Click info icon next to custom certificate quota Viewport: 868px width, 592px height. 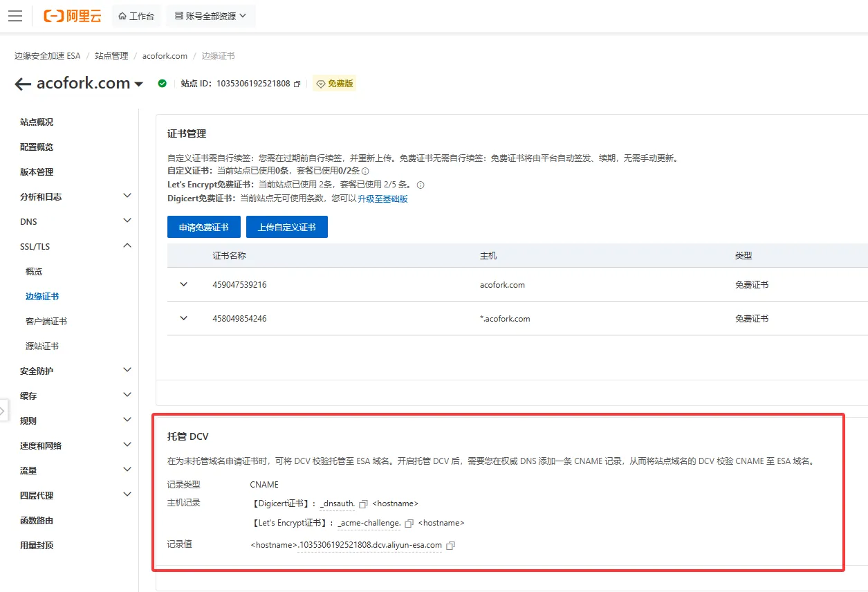coord(365,172)
